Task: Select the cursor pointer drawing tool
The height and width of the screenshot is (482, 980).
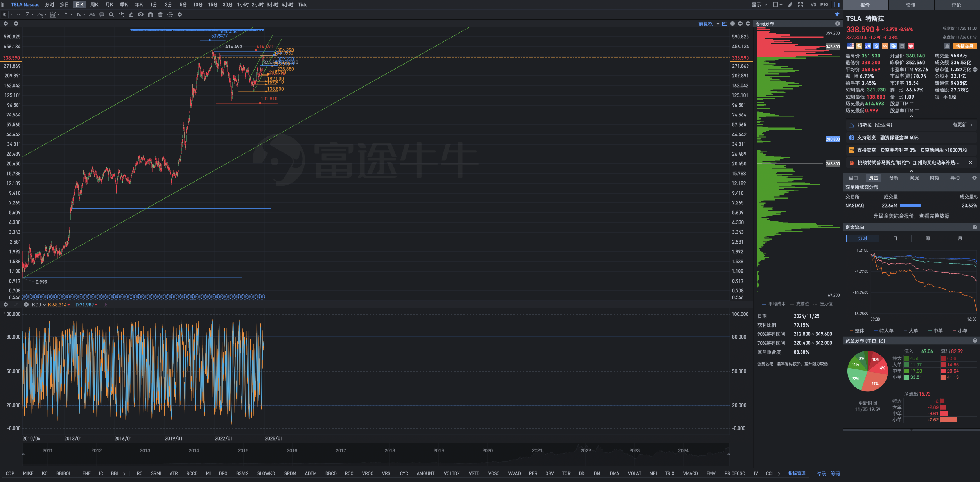Action: pyautogui.click(x=5, y=14)
